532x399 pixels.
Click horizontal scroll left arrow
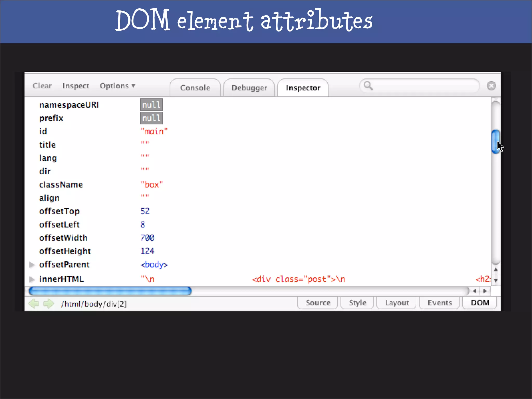coord(474,291)
